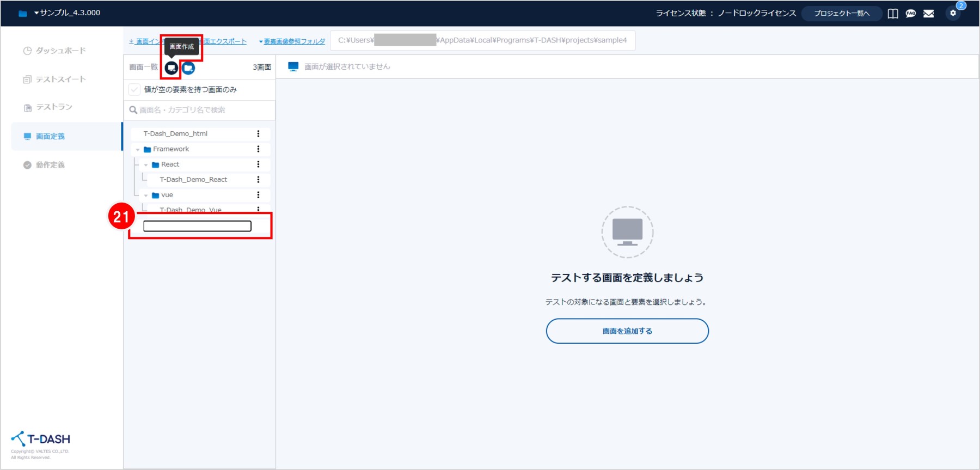Go to ダッシュボード in sidebar

pos(54,51)
